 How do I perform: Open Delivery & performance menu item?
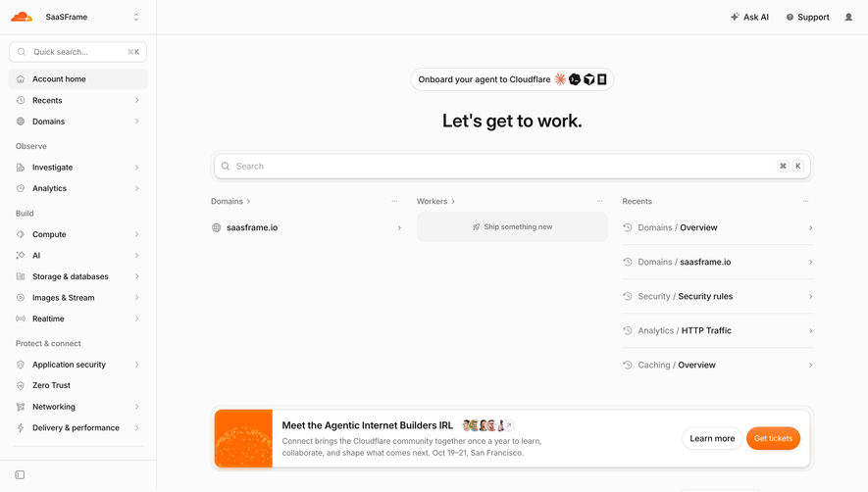pos(78,427)
